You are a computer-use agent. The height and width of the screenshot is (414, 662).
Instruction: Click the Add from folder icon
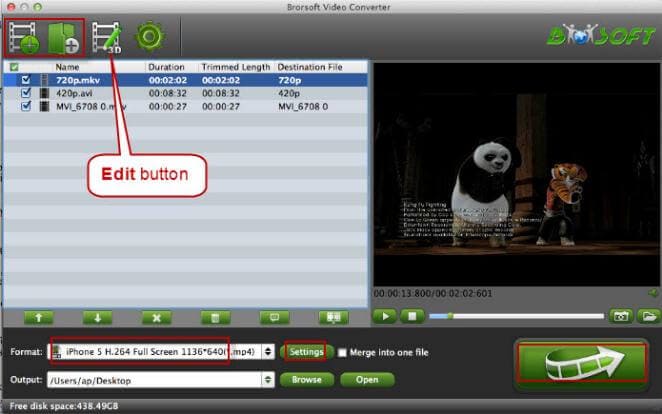click(x=63, y=38)
